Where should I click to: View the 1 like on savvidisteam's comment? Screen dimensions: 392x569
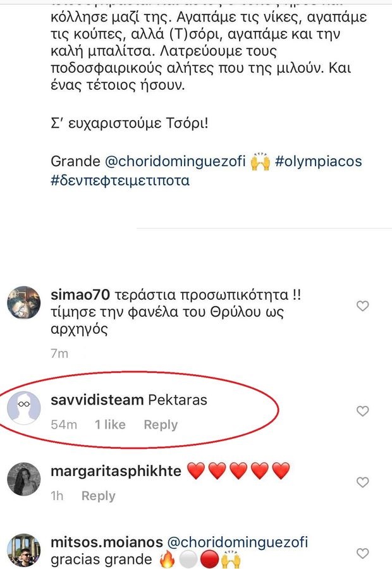click(110, 425)
